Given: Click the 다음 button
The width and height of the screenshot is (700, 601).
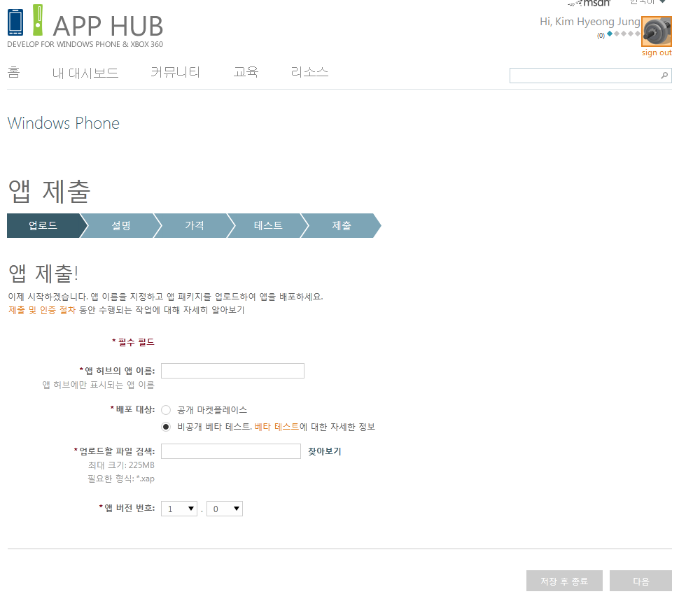Looking at the screenshot, I should [640, 581].
